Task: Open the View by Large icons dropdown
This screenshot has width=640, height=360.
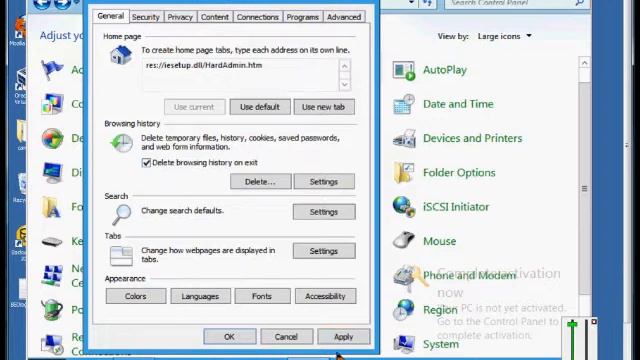Action: tap(505, 36)
